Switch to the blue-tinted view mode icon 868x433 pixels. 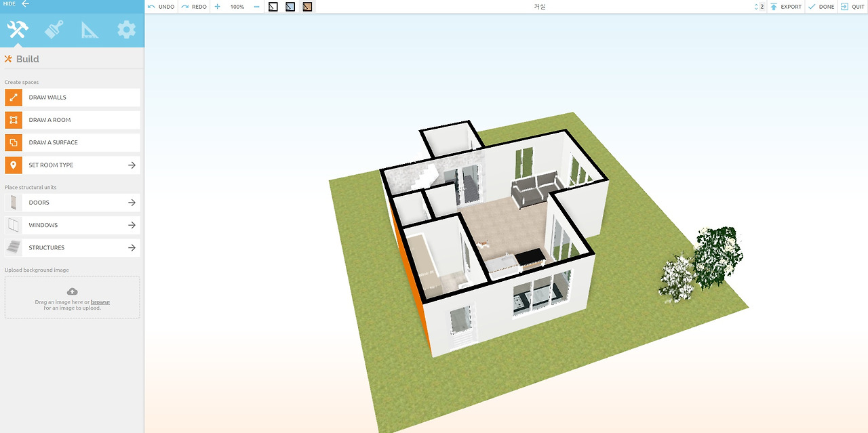click(x=290, y=7)
